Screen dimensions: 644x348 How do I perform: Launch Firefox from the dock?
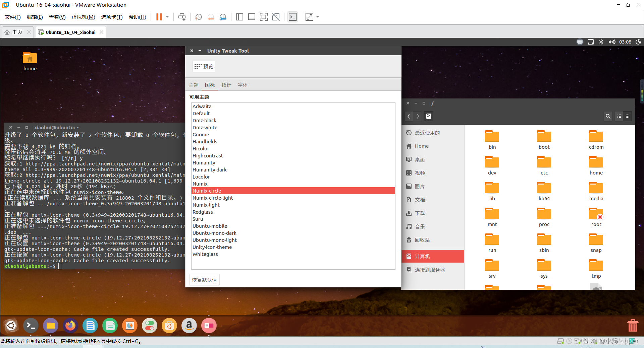coord(70,326)
